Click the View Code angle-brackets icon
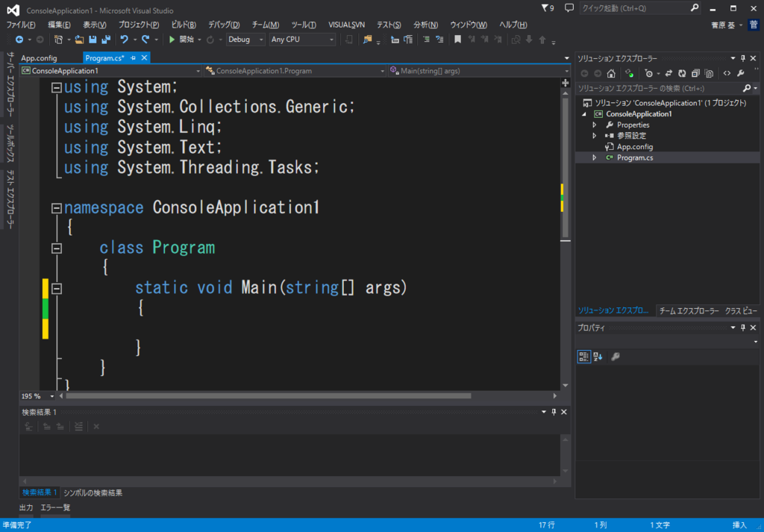Viewport: 764px width, 532px height. click(x=727, y=74)
